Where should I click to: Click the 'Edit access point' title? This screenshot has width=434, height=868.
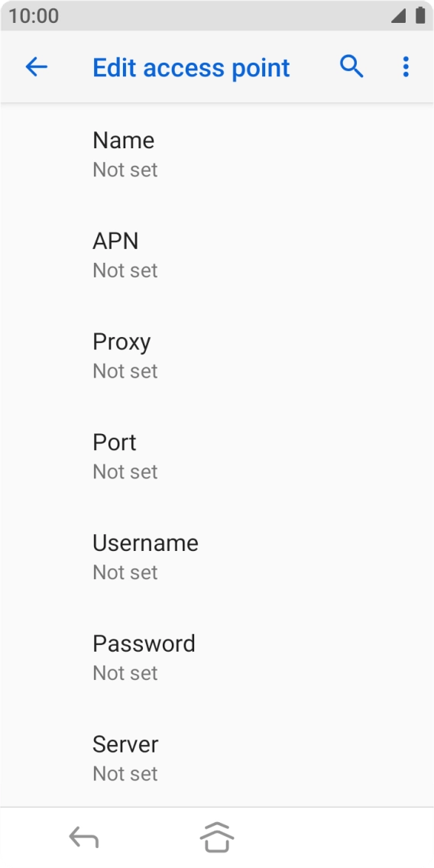[191, 67]
